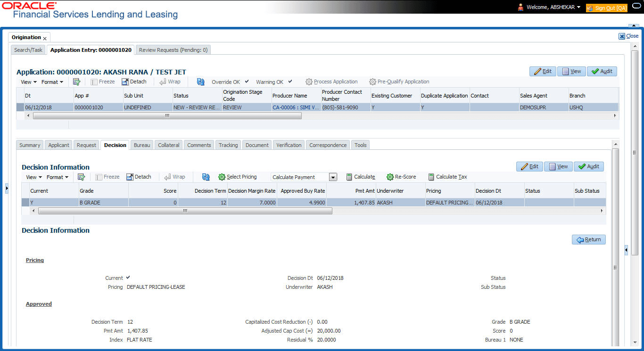Image resolution: width=644 pixels, height=351 pixels.
Task: Click the Decision panel vertical scrollbar
Action: (615, 267)
